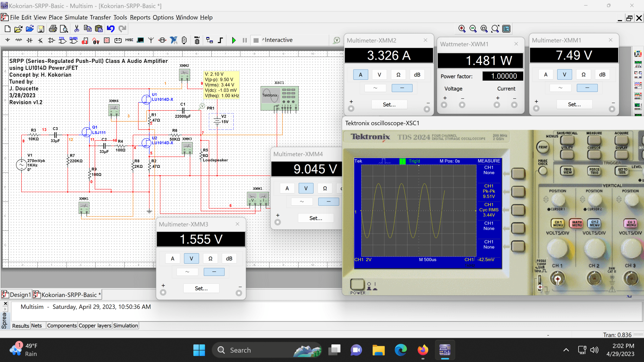Open Set... on Multimeter-XMM3

[x=201, y=288]
